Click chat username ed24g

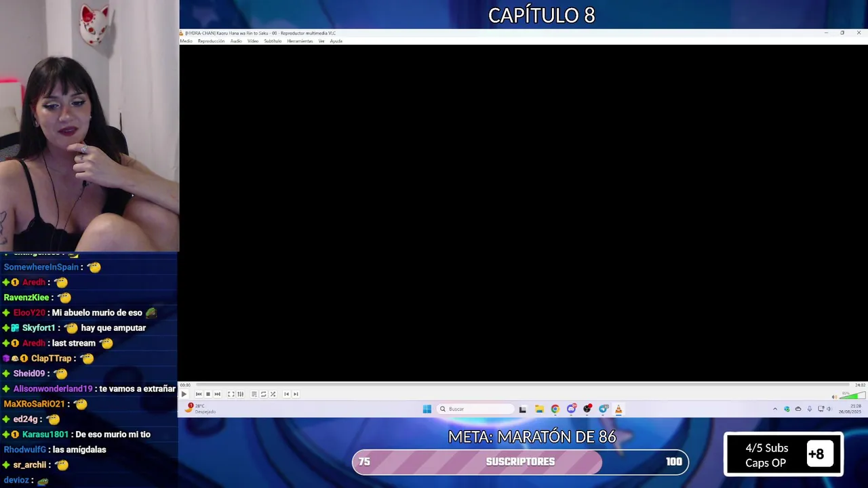[25, 420]
